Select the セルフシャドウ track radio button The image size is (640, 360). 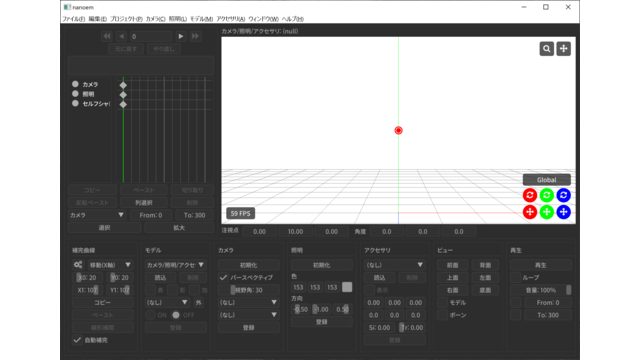(x=75, y=103)
